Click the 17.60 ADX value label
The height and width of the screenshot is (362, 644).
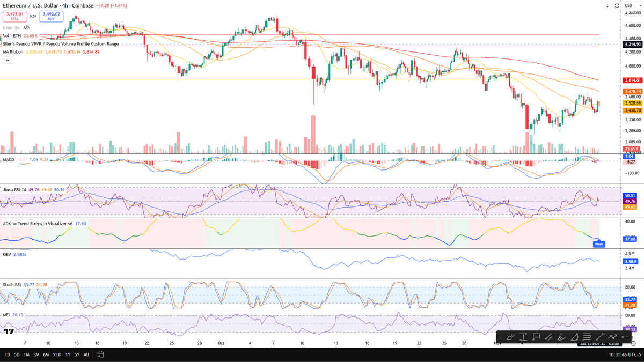point(630,239)
